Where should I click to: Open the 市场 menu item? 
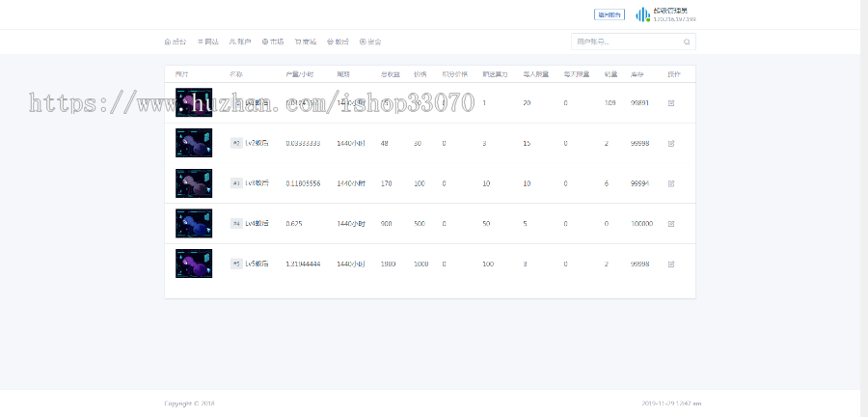(273, 42)
